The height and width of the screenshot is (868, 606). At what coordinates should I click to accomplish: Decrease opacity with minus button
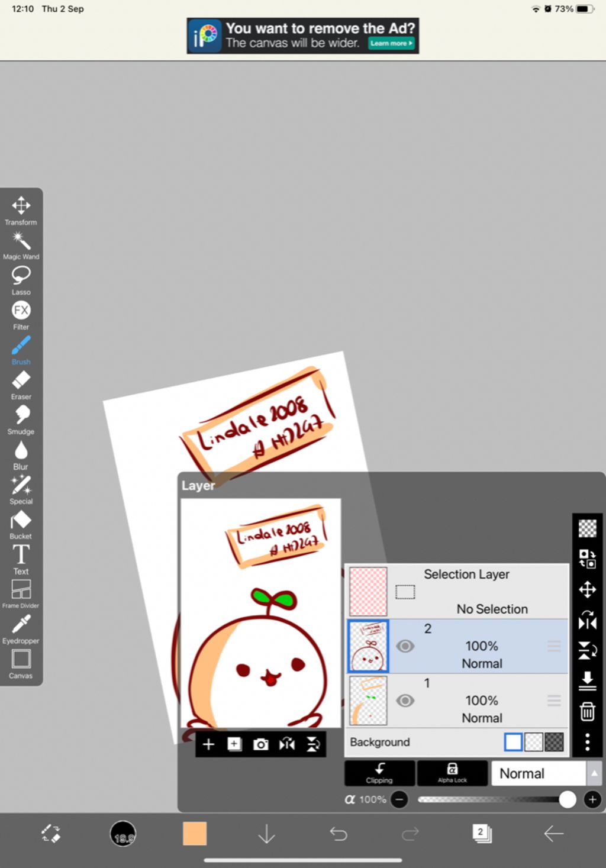399,800
